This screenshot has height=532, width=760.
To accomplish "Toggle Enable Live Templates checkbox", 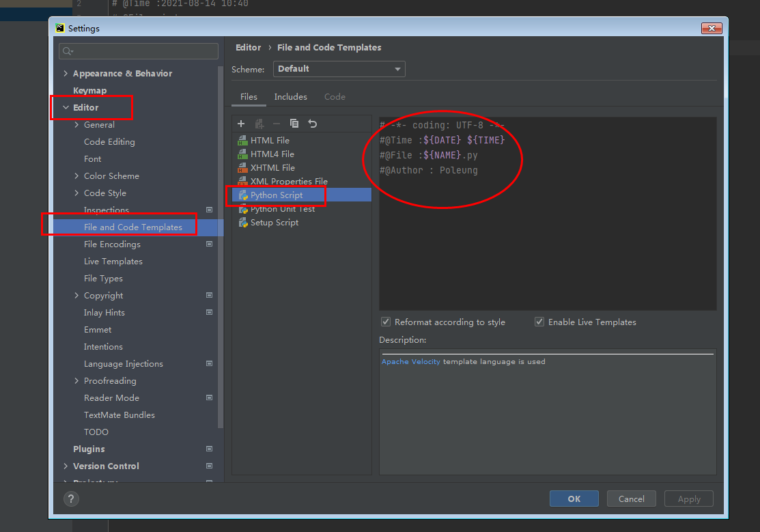I will point(539,322).
